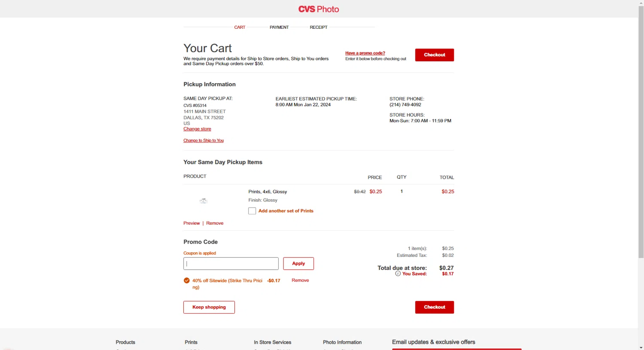
Task: Click Products footer heading
Action: [125, 342]
